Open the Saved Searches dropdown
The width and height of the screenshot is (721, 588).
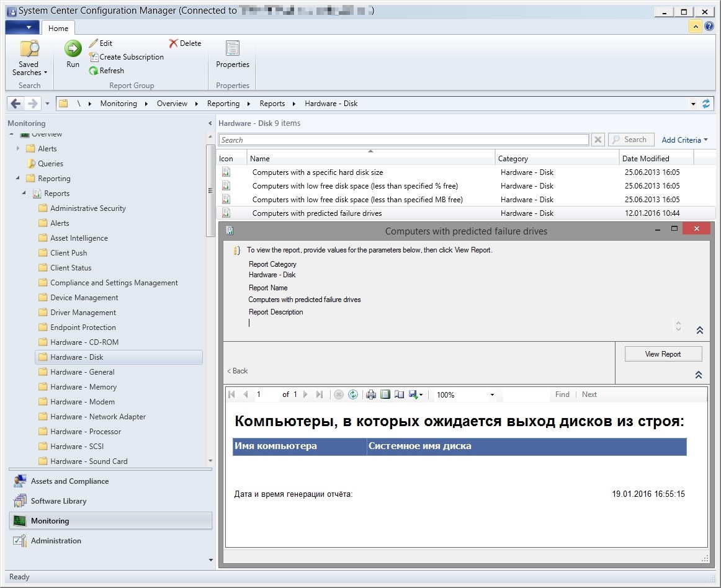click(29, 58)
